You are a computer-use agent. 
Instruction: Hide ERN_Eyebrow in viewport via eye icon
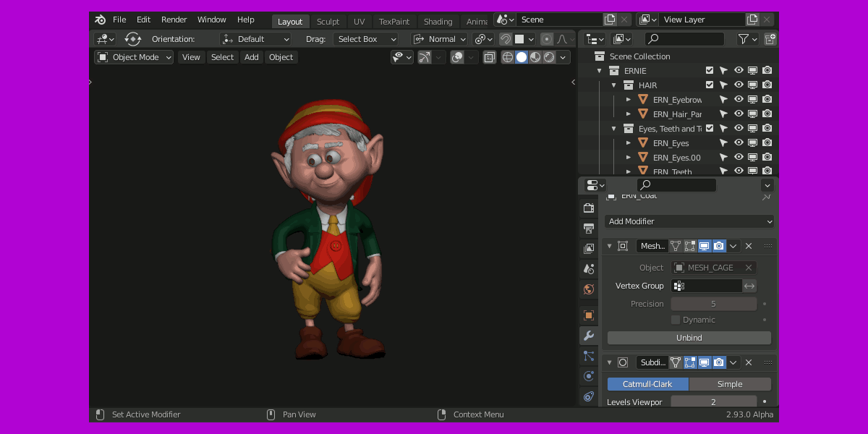tap(739, 99)
